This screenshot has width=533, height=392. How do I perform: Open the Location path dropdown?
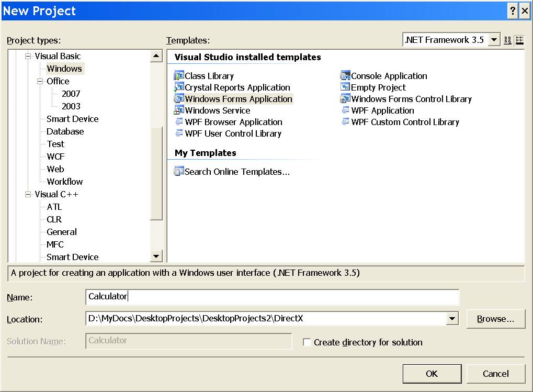pyautogui.click(x=452, y=319)
